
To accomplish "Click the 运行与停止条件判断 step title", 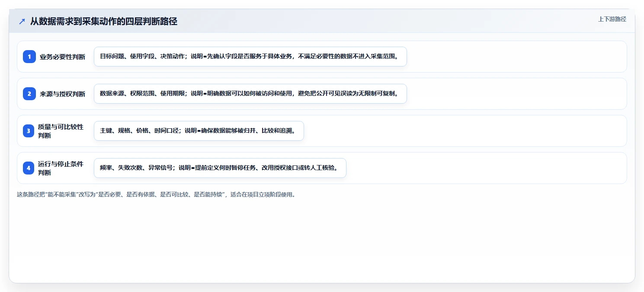I will coord(61,168).
